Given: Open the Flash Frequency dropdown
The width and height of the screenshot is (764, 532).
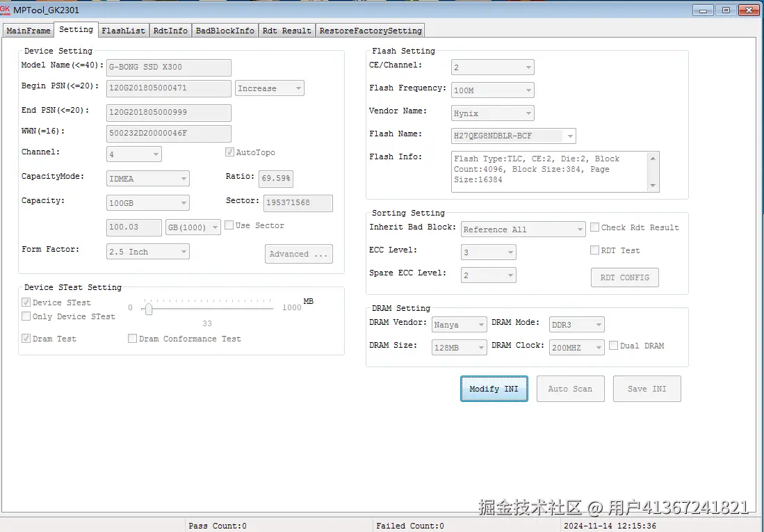Looking at the screenshot, I should (493, 90).
